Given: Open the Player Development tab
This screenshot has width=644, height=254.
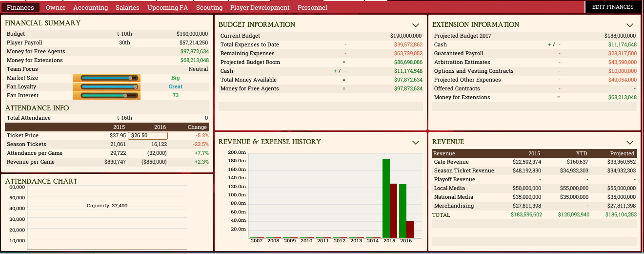Looking at the screenshot, I should pos(260,7).
